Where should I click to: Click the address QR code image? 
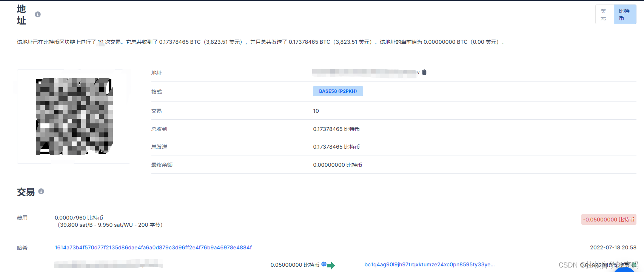(x=74, y=117)
